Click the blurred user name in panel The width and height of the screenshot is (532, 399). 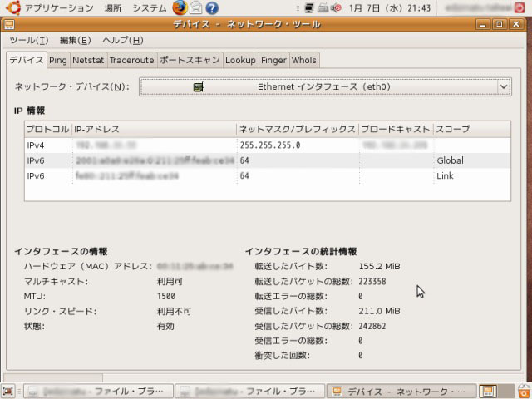[x=479, y=7]
